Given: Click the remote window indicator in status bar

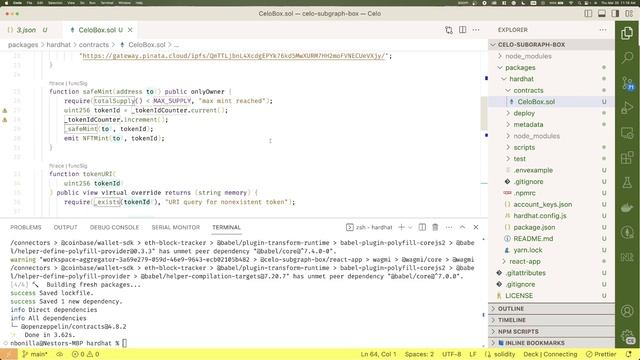Looking at the screenshot, I should [x=9, y=354].
